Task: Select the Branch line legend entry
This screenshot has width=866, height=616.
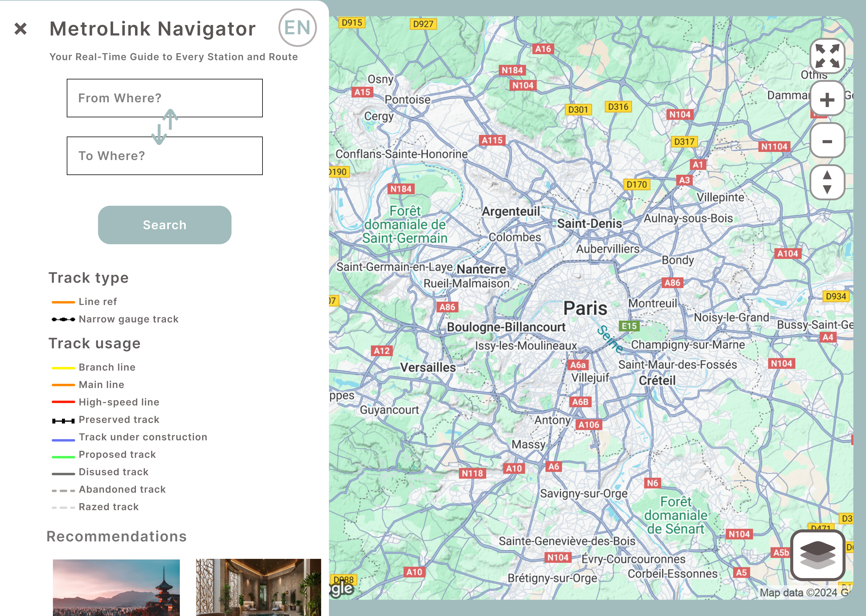Action: point(93,367)
